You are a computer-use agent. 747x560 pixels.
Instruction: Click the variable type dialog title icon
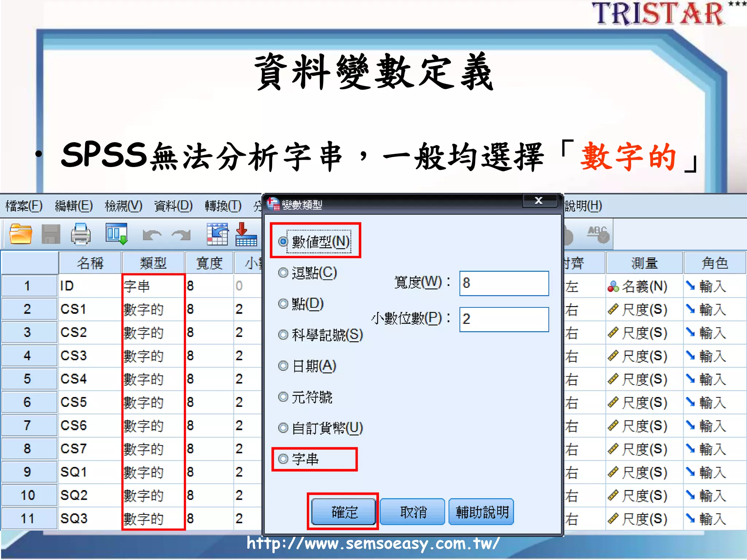click(273, 204)
